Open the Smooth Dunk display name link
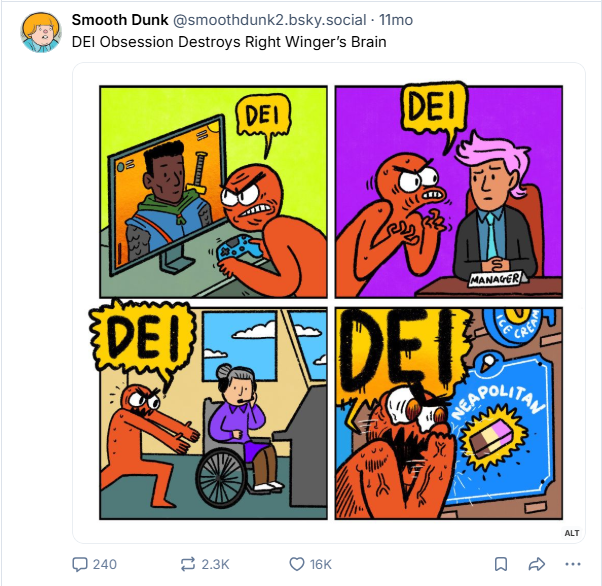Image resolution: width=602 pixels, height=586 pixels. point(119,20)
